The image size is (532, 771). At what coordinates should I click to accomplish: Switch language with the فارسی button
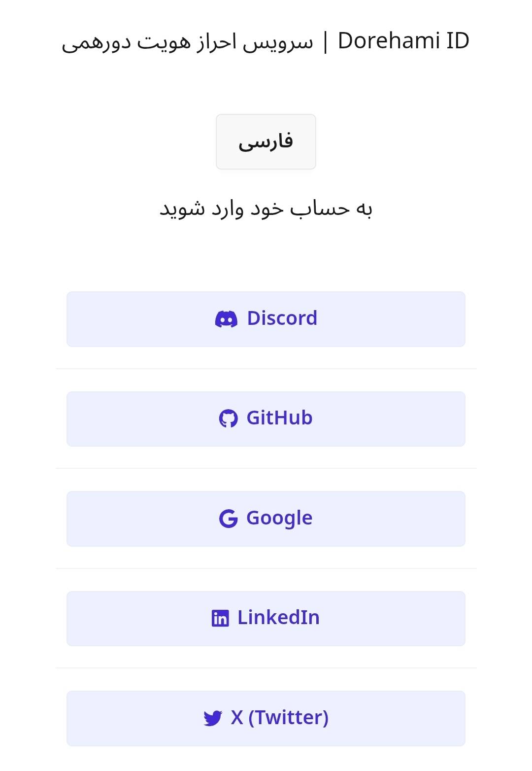coord(266,142)
